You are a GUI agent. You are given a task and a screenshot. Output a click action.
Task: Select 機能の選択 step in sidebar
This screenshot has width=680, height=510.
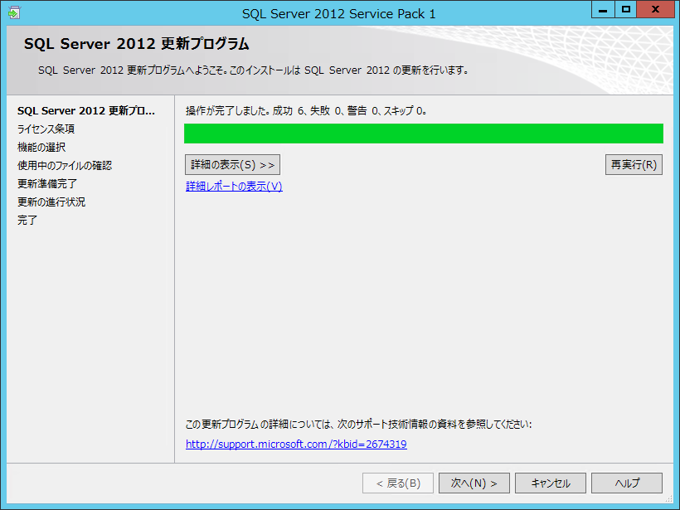click(42, 147)
